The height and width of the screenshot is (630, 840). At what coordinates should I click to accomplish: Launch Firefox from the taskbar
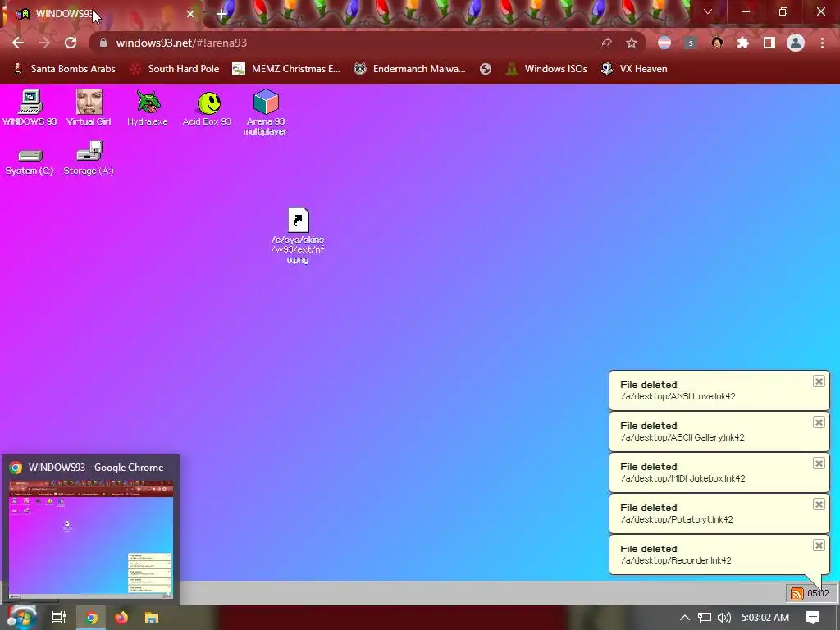tap(121, 618)
